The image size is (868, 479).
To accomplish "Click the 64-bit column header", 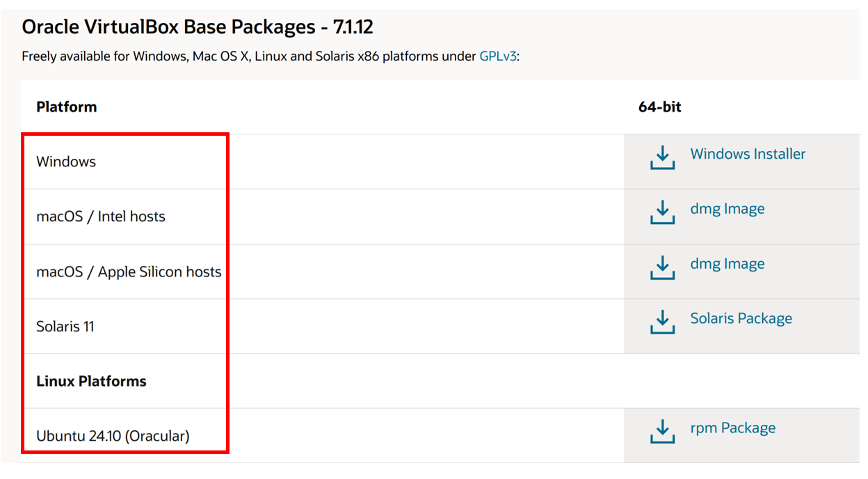I will tap(659, 107).
